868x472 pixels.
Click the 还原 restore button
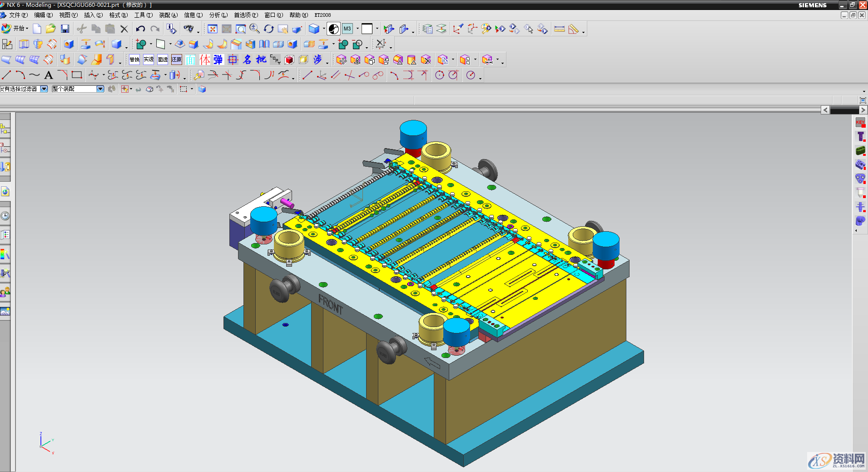point(177,60)
